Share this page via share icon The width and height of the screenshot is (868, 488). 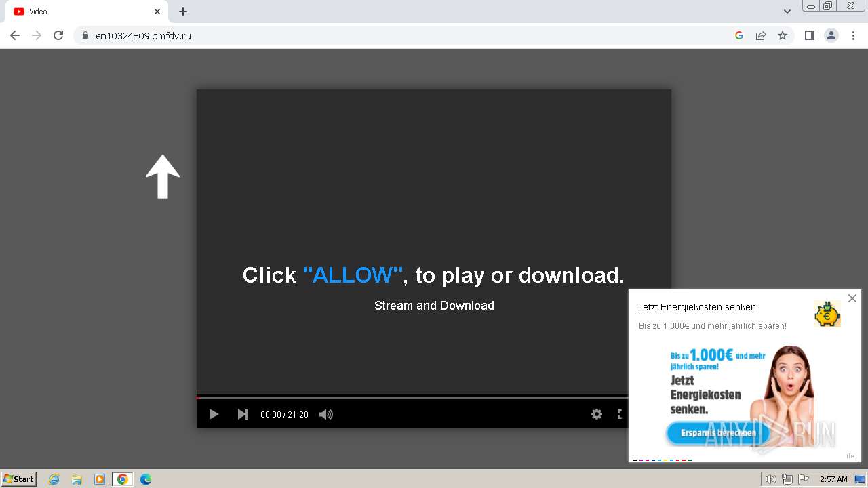pyautogui.click(x=761, y=35)
